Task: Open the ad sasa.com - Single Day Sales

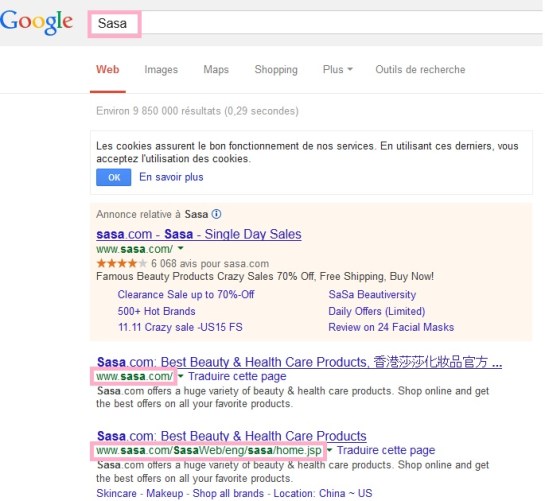Action: point(199,234)
